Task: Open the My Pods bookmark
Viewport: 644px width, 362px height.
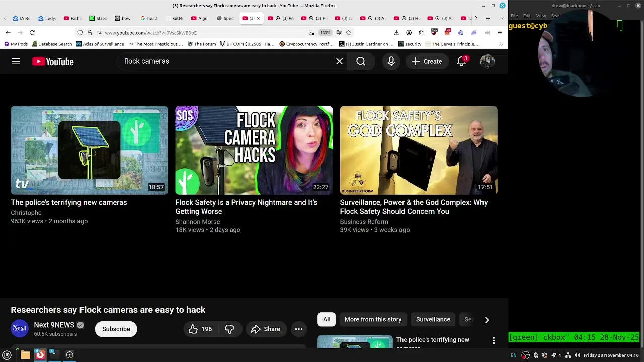Action: [x=15, y=44]
